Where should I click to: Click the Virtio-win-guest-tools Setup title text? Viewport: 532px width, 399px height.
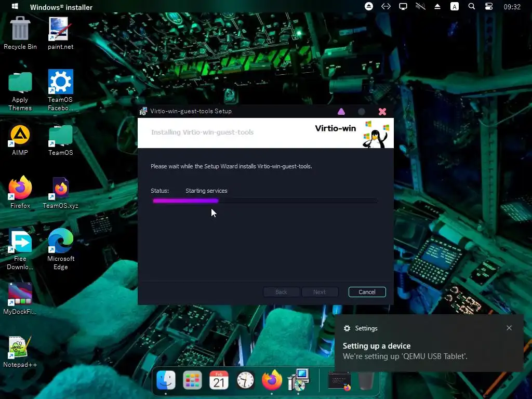191,111
